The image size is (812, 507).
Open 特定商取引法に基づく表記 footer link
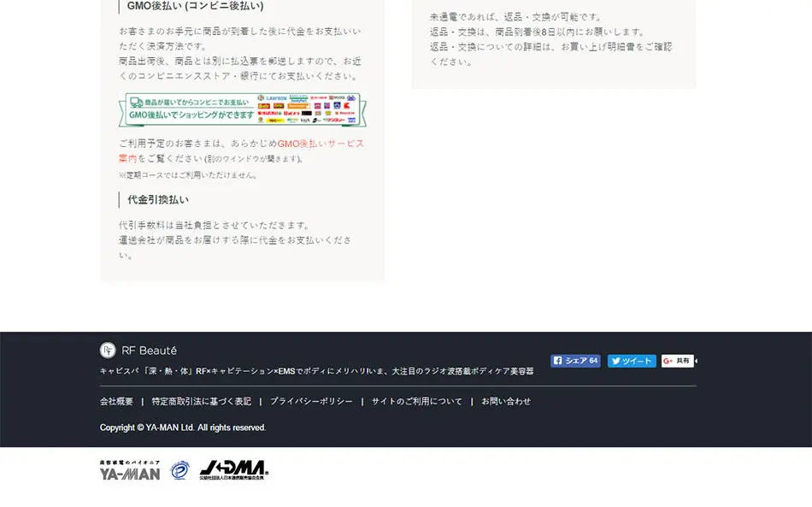202,401
